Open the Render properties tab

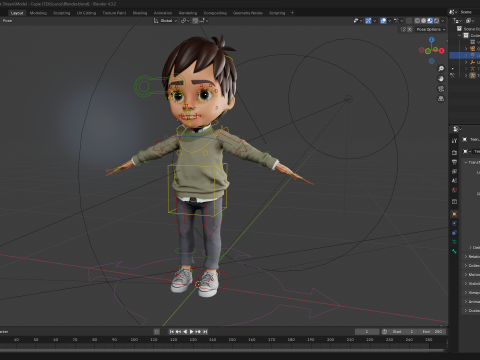(x=454, y=152)
